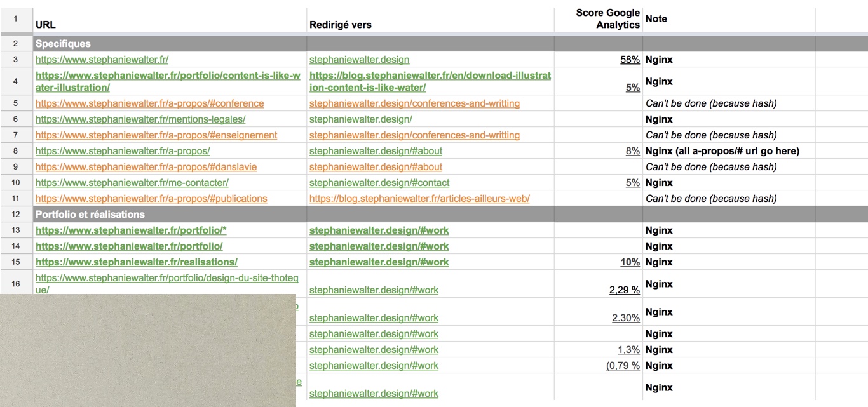Select the 'Nginx (all a-propos/# url go here)' note
This screenshot has height=407, width=868.
(722, 151)
